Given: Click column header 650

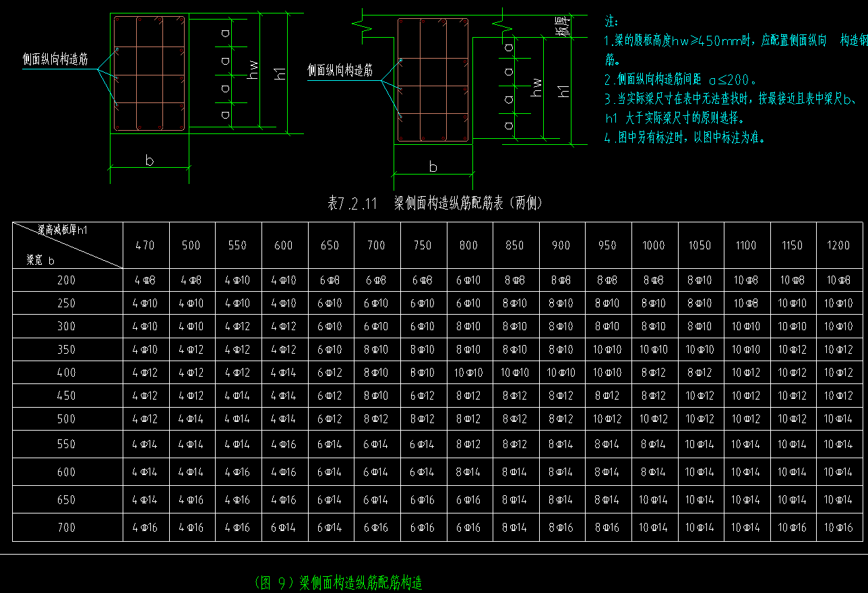Looking at the screenshot, I should coord(330,245).
